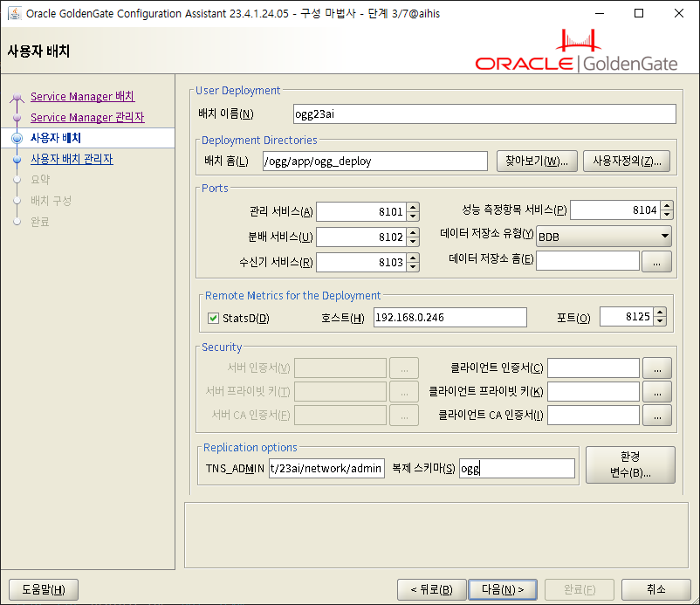Decrease 성능 측정항목 서비스 port value
This screenshot has height=605, width=700.
pos(667,215)
